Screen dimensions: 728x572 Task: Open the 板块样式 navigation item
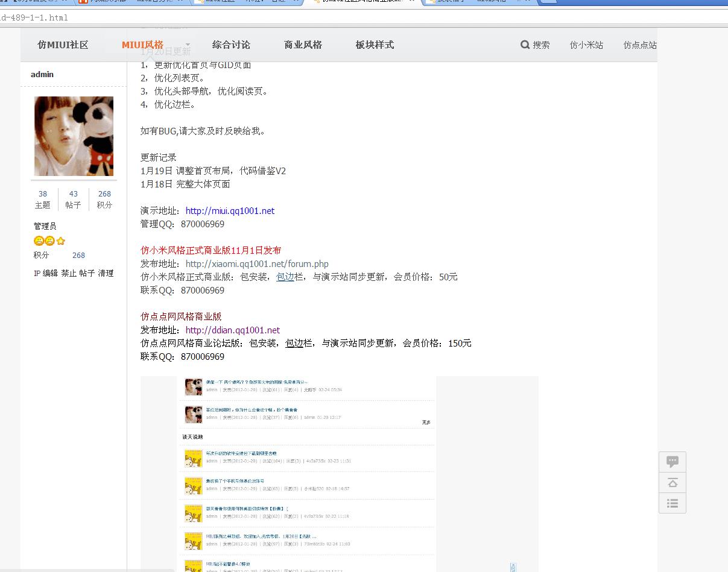point(375,45)
